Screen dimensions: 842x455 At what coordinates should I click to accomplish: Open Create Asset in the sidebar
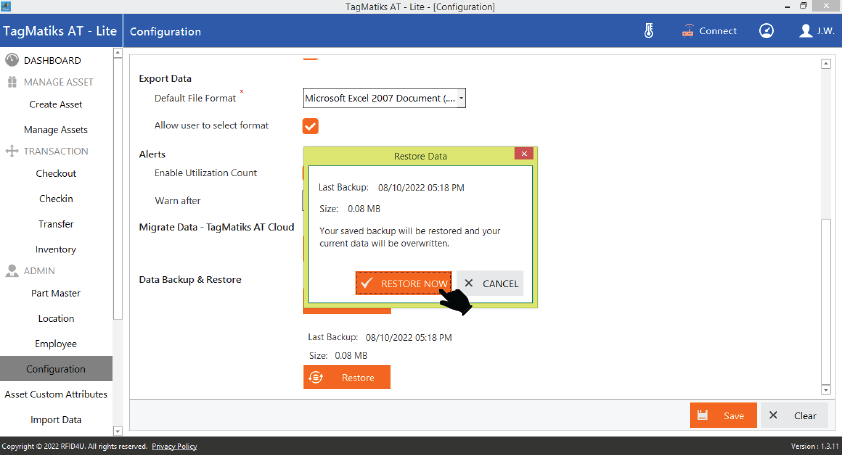(x=56, y=104)
